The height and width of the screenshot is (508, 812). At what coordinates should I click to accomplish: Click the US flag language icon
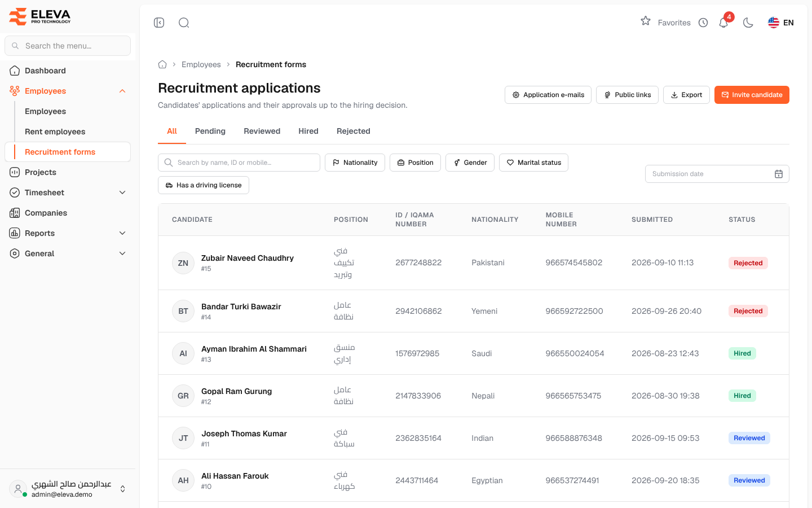pyautogui.click(x=774, y=23)
